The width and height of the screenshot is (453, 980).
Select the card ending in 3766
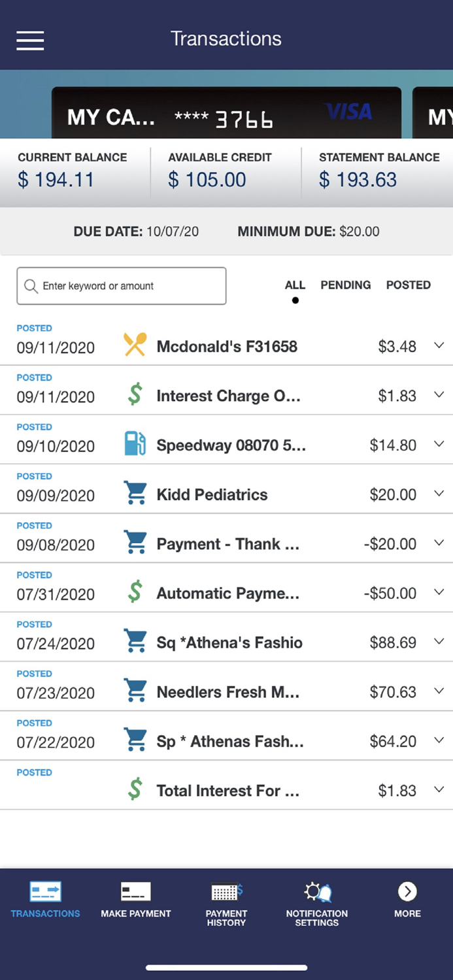click(226, 112)
